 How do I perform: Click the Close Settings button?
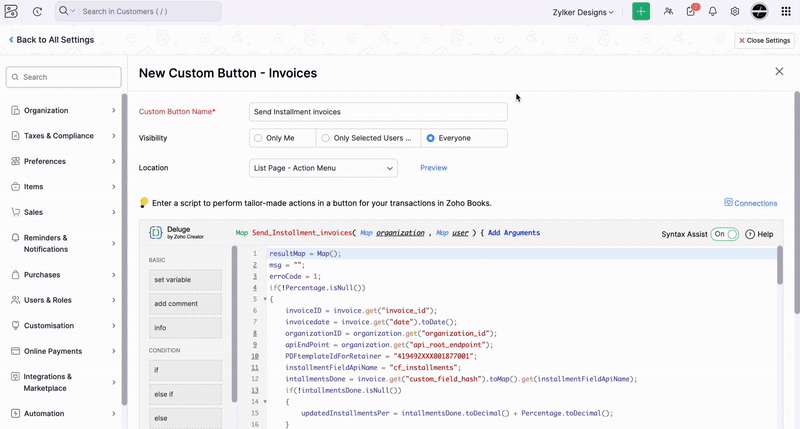pyautogui.click(x=764, y=40)
